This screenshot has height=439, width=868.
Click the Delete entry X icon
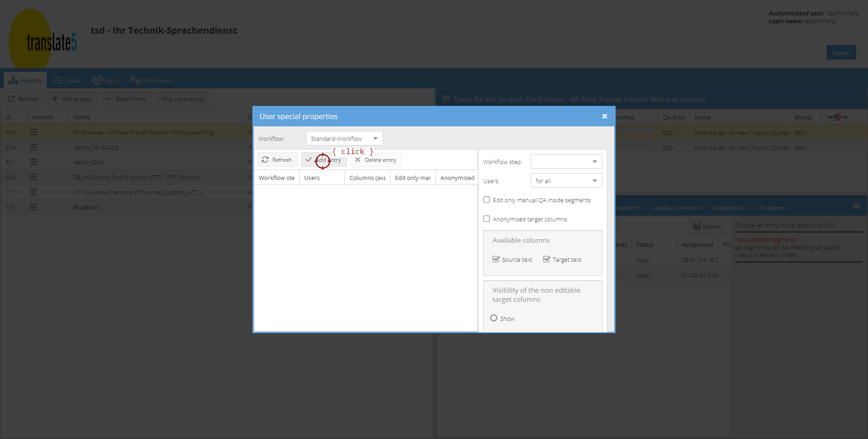click(358, 160)
